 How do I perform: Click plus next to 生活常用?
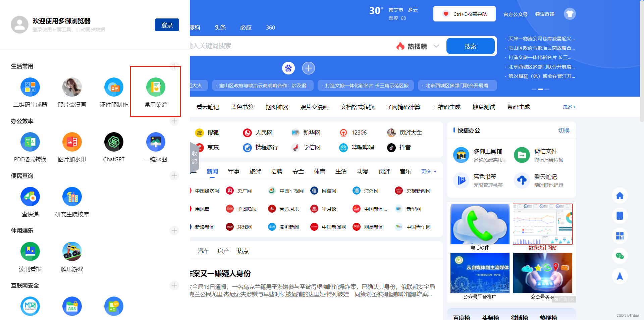coord(174,66)
